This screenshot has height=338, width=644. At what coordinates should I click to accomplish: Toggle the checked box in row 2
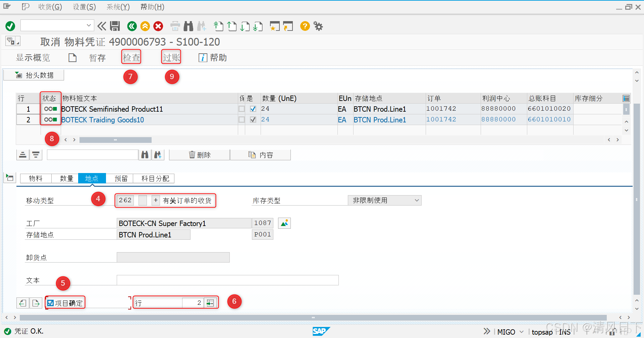[x=253, y=119]
